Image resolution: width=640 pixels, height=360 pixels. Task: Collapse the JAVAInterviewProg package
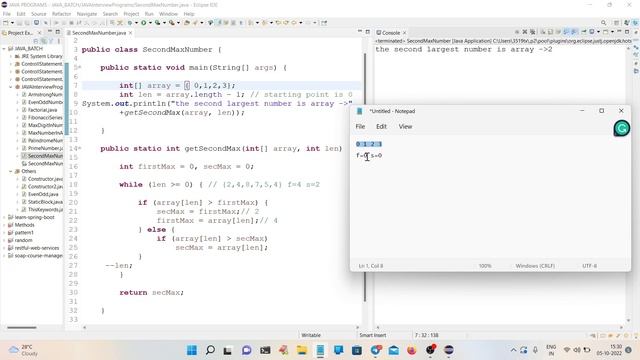pos(11,87)
